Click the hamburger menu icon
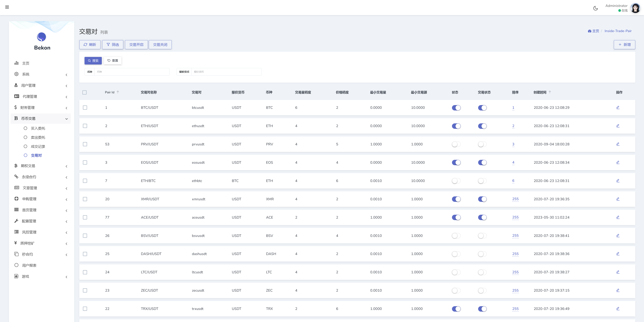 pyautogui.click(x=7, y=7)
